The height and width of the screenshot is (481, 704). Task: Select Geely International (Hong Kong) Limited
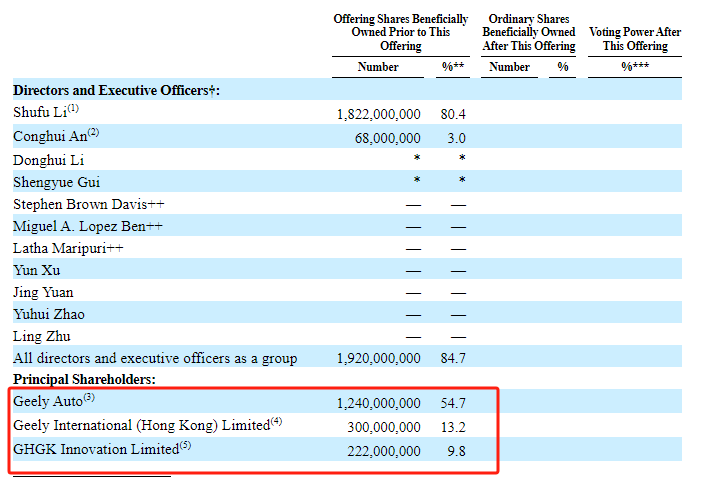pos(140,425)
